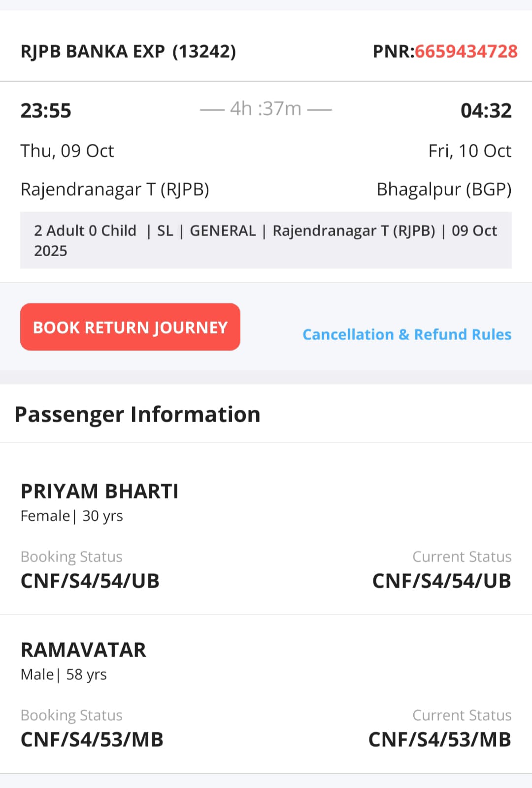Tap Ramavatar's current status value
Viewport: 532px width, 788px height.
point(439,739)
